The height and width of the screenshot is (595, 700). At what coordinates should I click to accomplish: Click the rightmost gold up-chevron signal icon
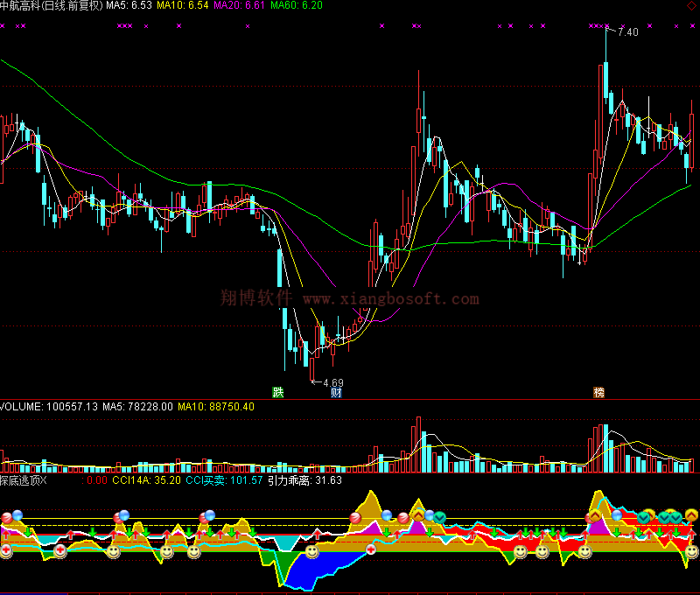pyautogui.click(x=691, y=515)
